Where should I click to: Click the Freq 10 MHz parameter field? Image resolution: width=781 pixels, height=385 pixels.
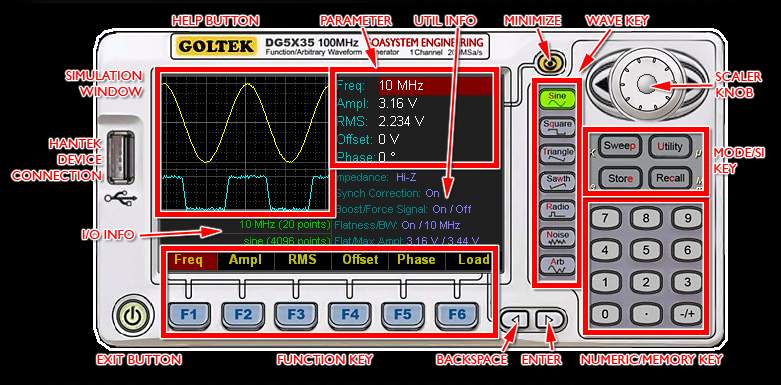coord(413,86)
